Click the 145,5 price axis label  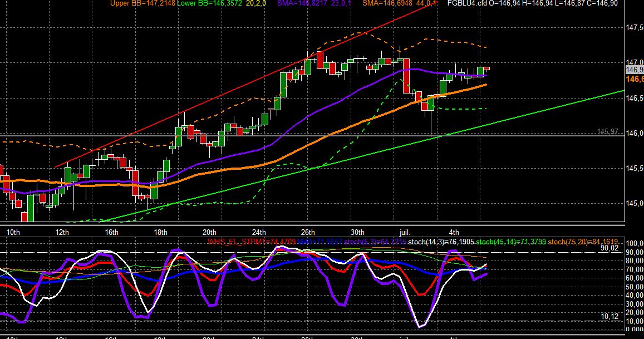coord(635,168)
